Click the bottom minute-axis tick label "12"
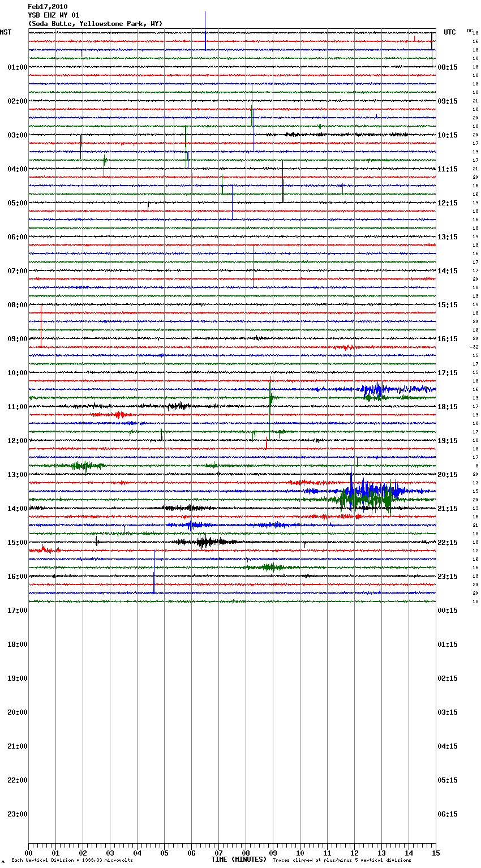The height and width of the screenshot is (868, 481). 354,853
